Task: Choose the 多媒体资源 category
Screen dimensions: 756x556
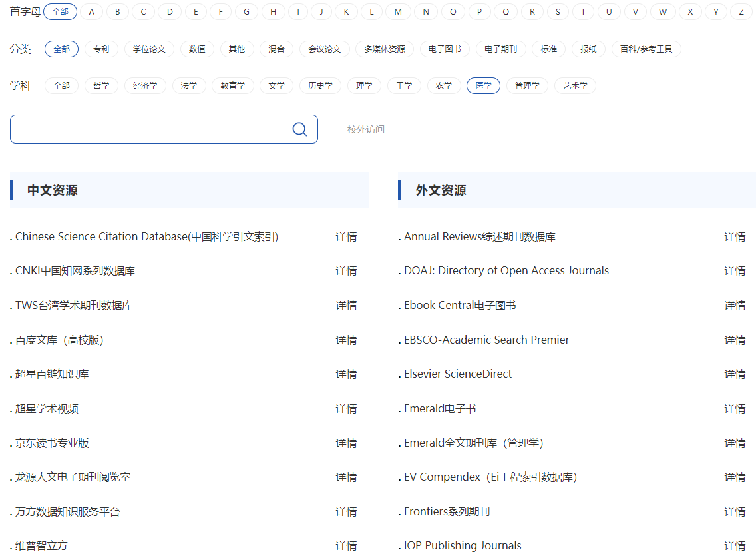Action: pyautogui.click(x=384, y=49)
